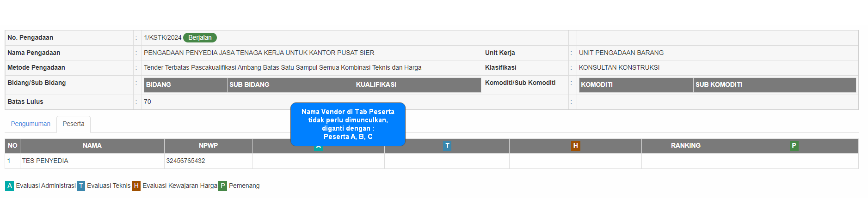The width and height of the screenshot is (868, 198).
Task: Click the SUB KOMODITI header cell
Action: (x=719, y=85)
